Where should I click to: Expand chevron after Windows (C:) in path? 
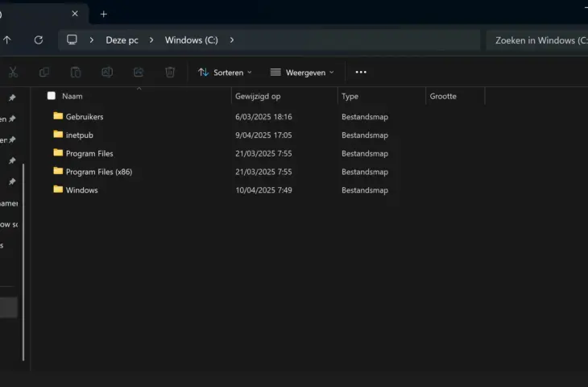coord(232,40)
